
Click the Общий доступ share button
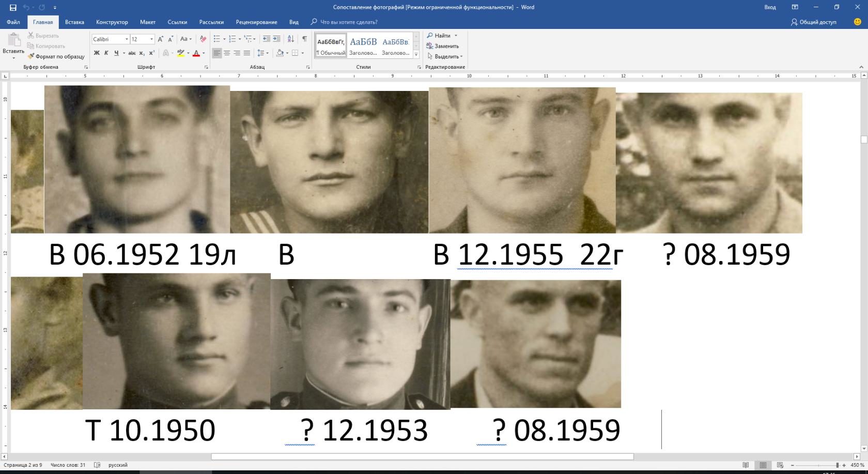(814, 22)
